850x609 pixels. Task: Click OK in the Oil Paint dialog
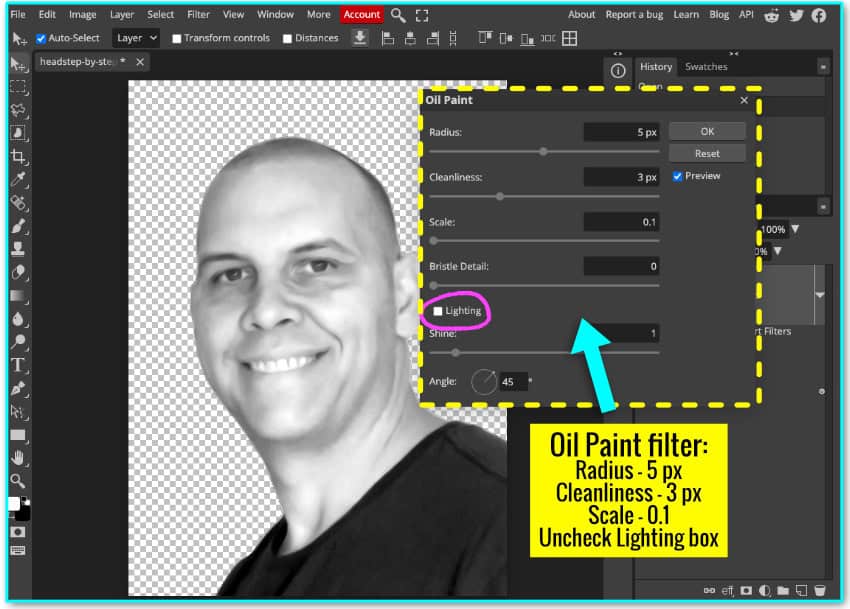coord(707,131)
